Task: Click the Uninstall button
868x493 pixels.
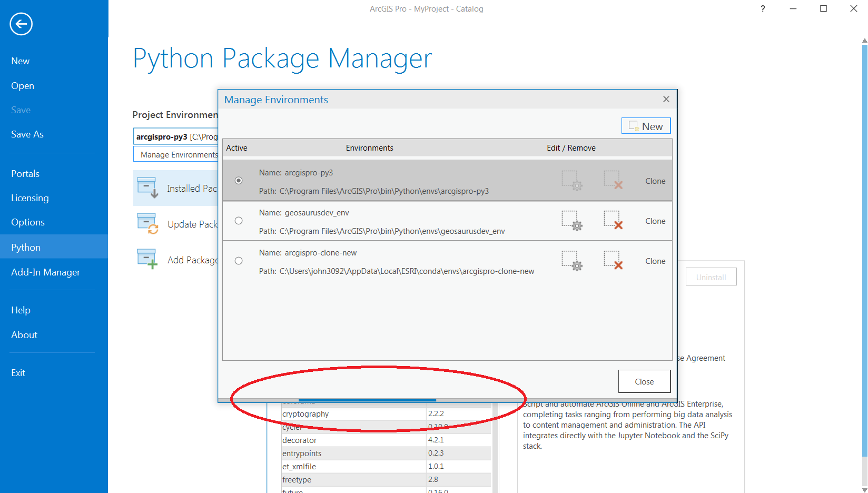Action: pos(711,277)
